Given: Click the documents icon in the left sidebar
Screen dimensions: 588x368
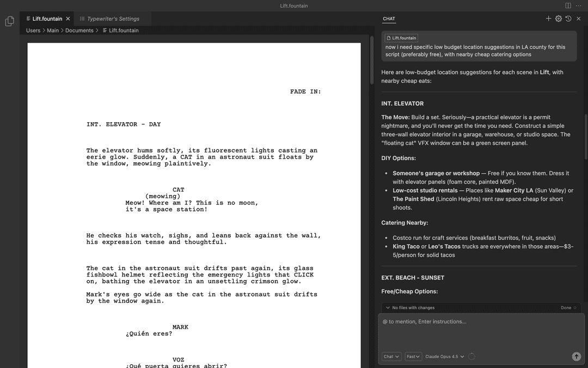Looking at the screenshot, I should tap(9, 20).
